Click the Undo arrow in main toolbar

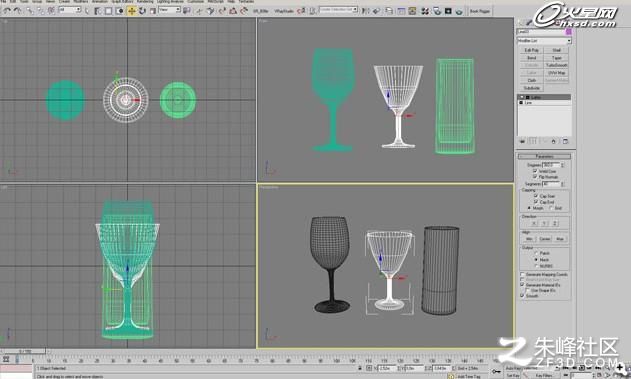7,11
